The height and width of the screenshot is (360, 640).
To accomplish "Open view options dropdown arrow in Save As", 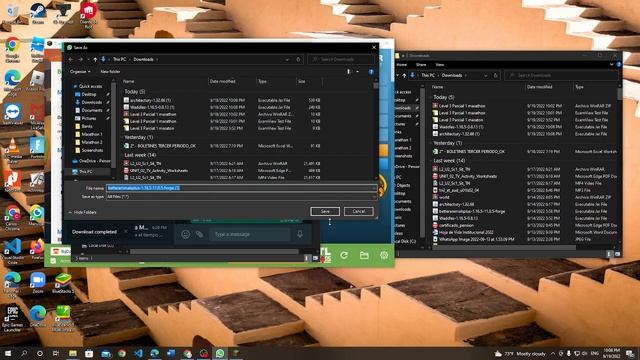I will point(358,72).
